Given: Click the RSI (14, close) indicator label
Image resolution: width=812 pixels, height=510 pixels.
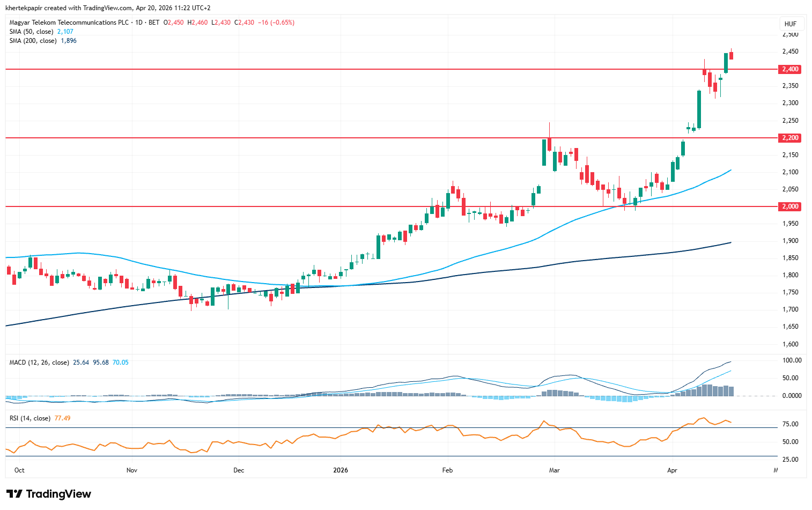Looking at the screenshot, I should click(x=30, y=418).
